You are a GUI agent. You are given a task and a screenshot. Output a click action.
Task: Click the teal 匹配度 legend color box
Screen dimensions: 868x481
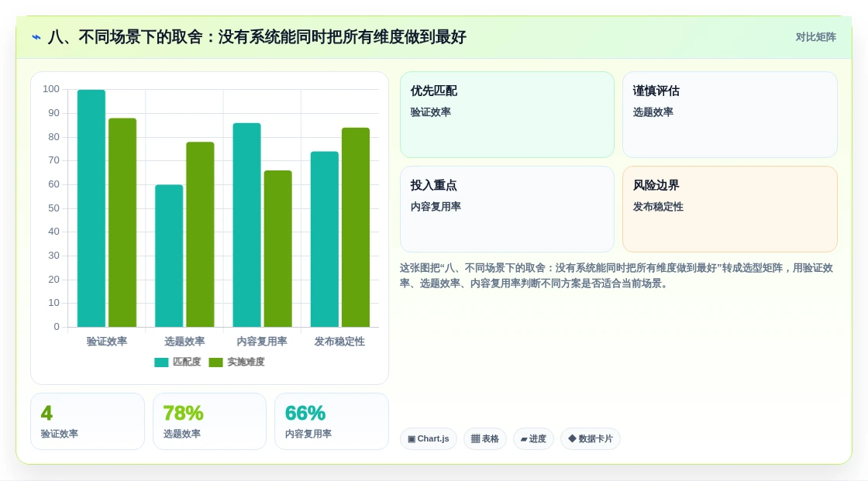tap(161, 362)
